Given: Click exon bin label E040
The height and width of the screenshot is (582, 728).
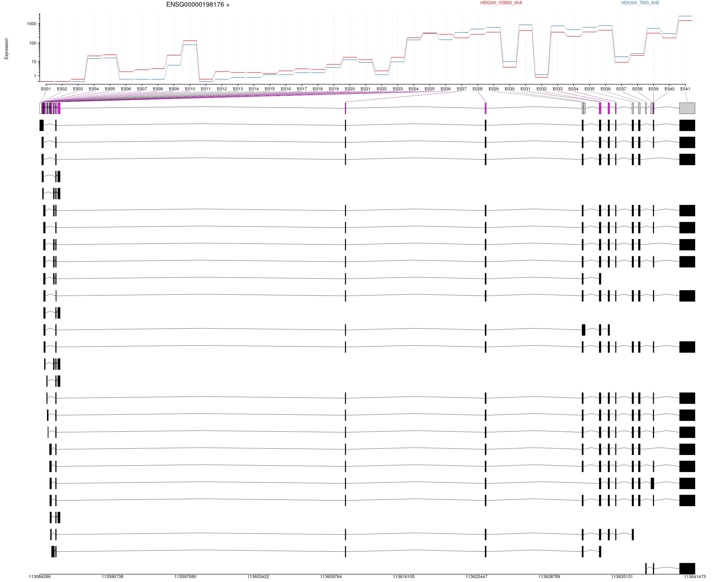Looking at the screenshot, I should [669, 89].
